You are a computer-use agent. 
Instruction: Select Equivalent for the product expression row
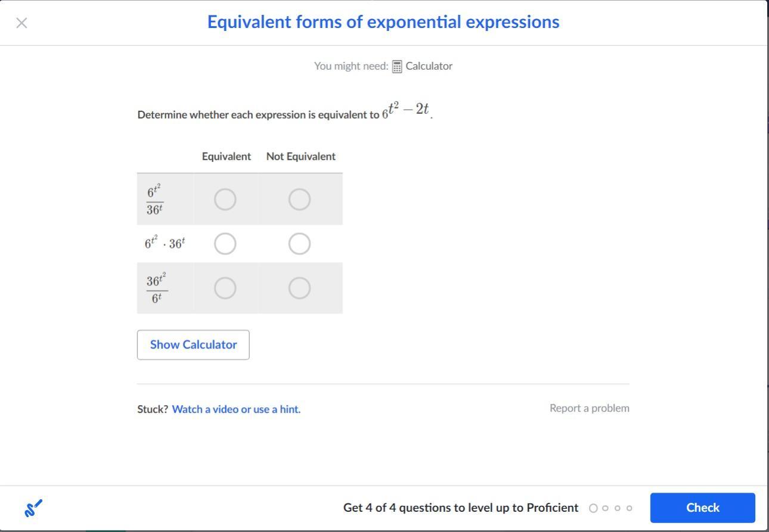[x=225, y=244]
